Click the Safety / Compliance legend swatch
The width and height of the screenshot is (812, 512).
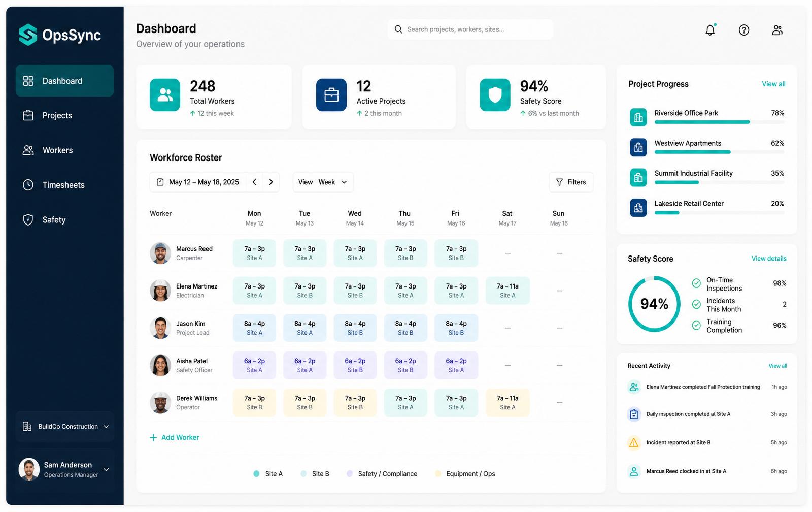coord(350,473)
